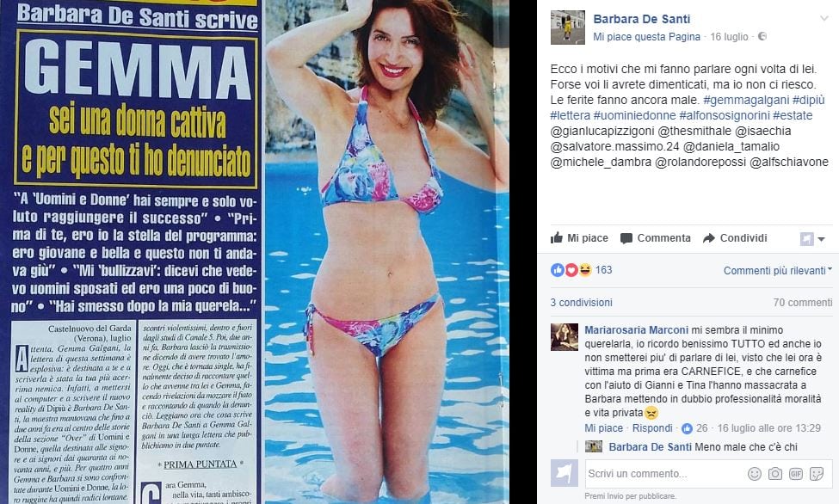Click the reaction icons next to 163

tap(571, 270)
